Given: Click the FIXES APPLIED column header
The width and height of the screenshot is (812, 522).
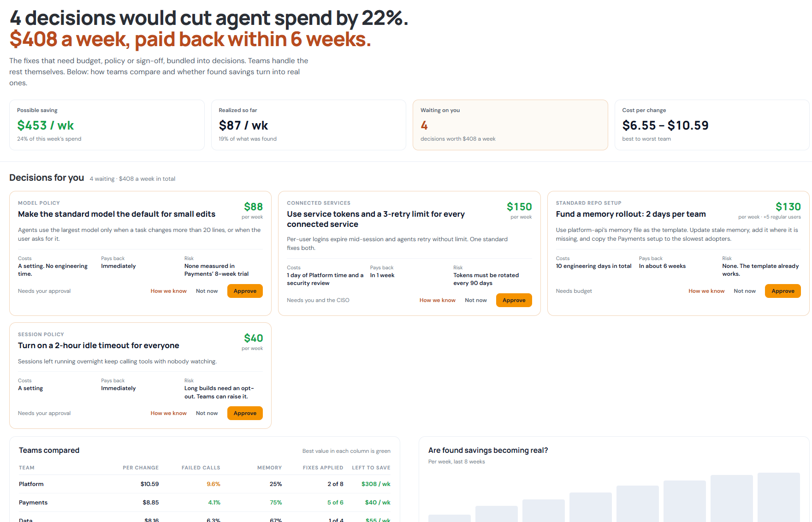Looking at the screenshot, I should coord(323,468).
